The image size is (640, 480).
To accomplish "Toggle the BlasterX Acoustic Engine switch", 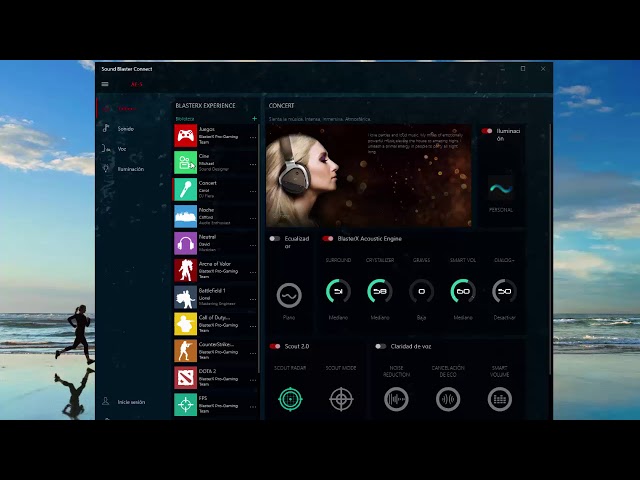I will click(x=328, y=239).
